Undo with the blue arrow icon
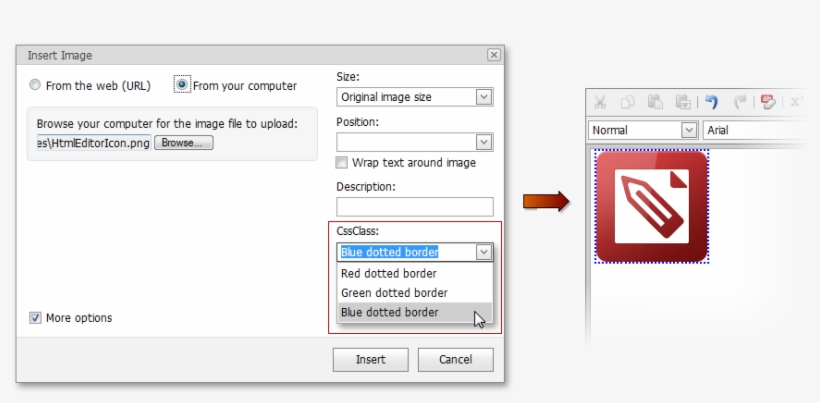Viewport: 820px width, 403px height. tap(712, 102)
